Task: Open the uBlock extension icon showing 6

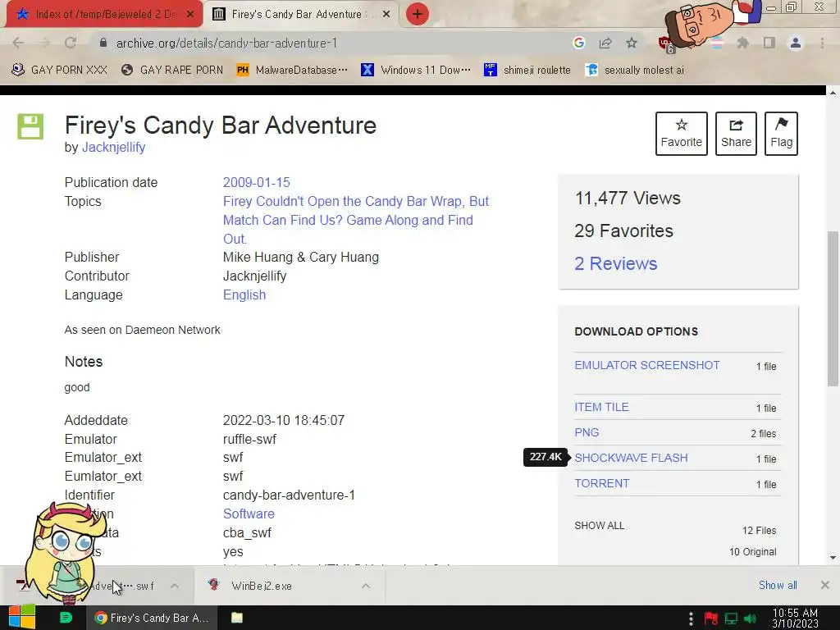Action: pyautogui.click(x=665, y=44)
